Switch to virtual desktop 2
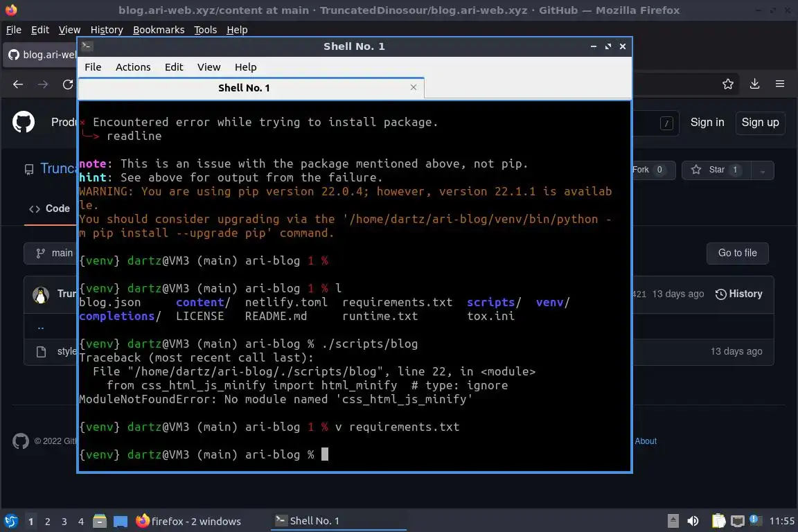This screenshot has height=532, width=798. point(47,522)
